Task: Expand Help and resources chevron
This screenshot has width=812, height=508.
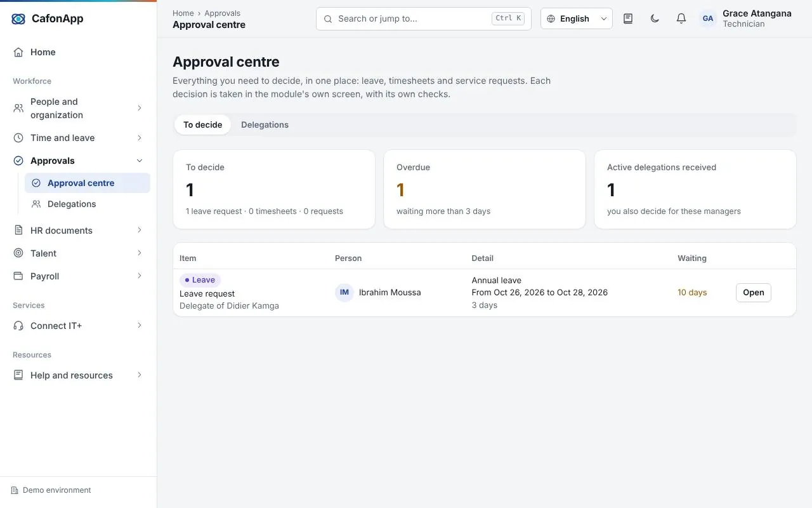Action: 140,375
